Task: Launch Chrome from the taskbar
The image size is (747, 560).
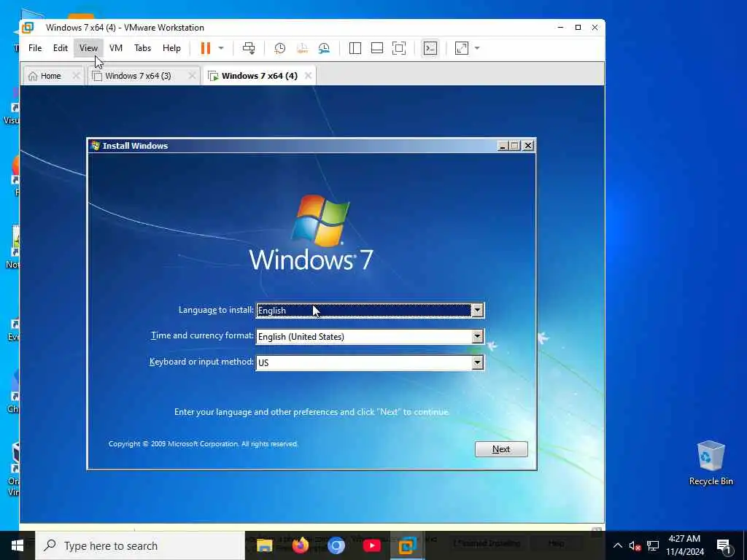Action: 336,545
